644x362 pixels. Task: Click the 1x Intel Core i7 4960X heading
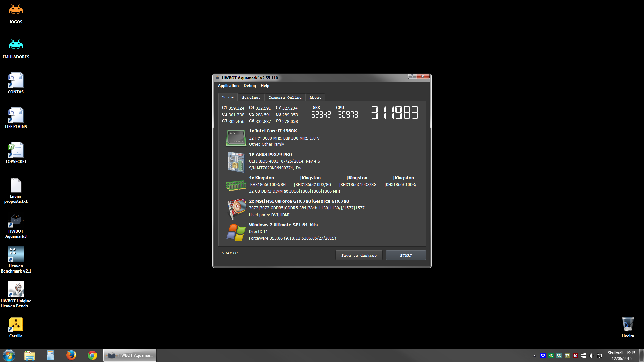pos(273,131)
